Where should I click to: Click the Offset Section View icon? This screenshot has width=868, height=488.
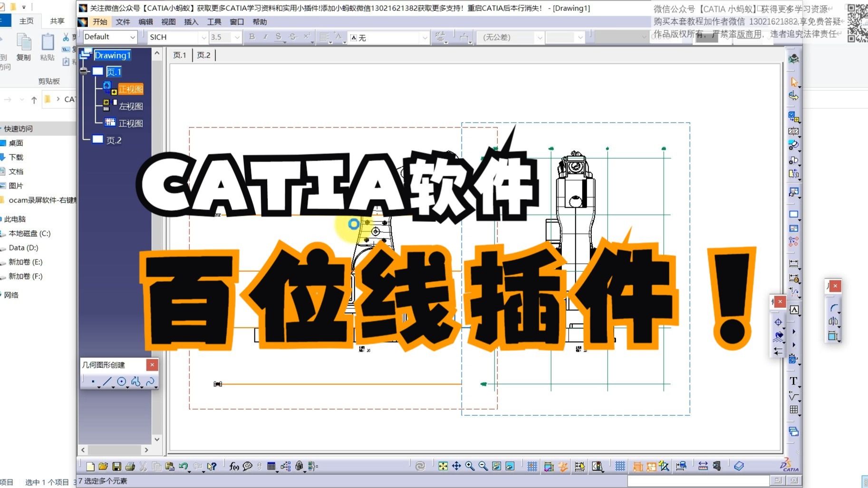794,131
